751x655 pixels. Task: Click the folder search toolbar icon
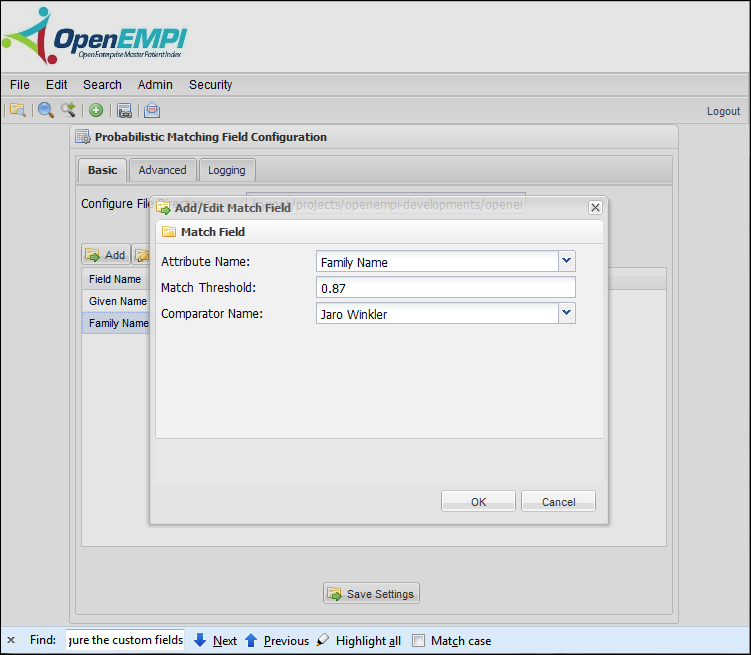tap(18, 110)
